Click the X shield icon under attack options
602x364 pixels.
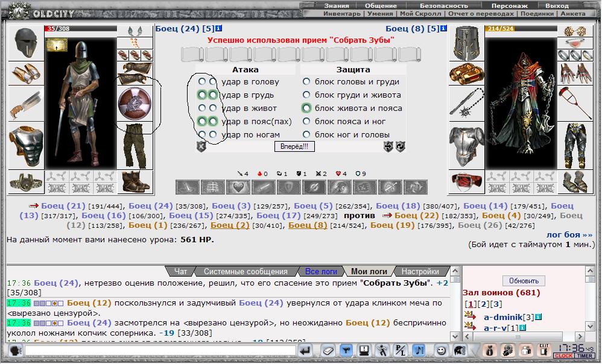(x=201, y=146)
